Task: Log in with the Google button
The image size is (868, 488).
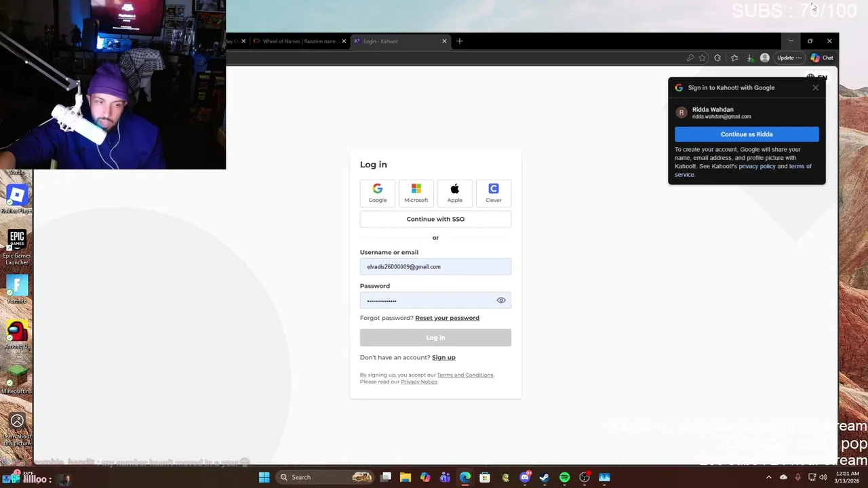Action: coord(378,192)
